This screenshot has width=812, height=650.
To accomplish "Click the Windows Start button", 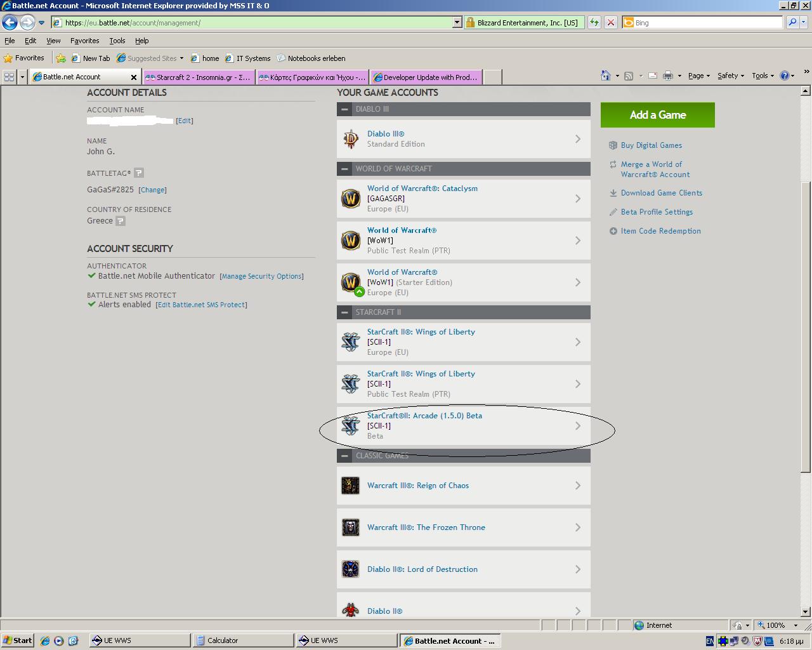I will [18, 640].
